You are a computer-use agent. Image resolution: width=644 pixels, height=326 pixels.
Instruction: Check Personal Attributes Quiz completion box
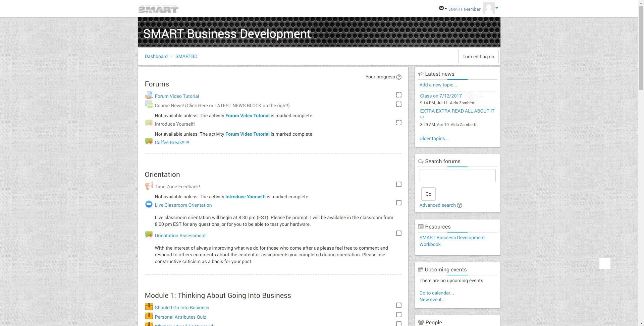pos(399,315)
